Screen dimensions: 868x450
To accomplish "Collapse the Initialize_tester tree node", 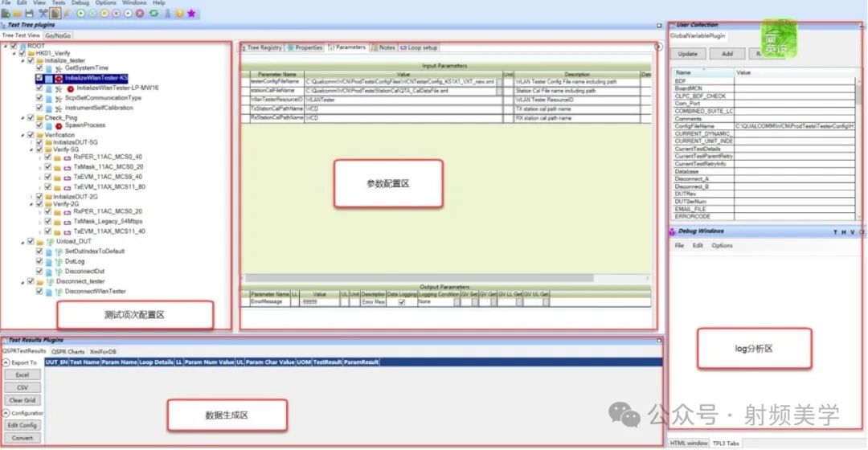I will (23, 61).
